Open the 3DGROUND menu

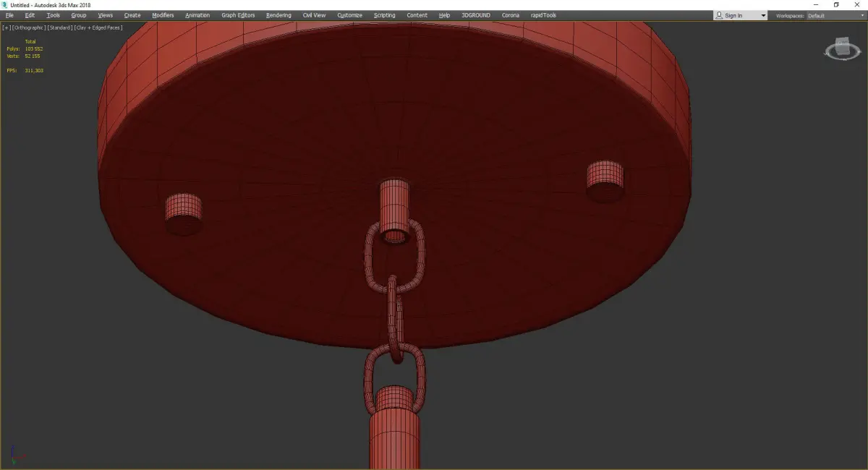(475, 15)
